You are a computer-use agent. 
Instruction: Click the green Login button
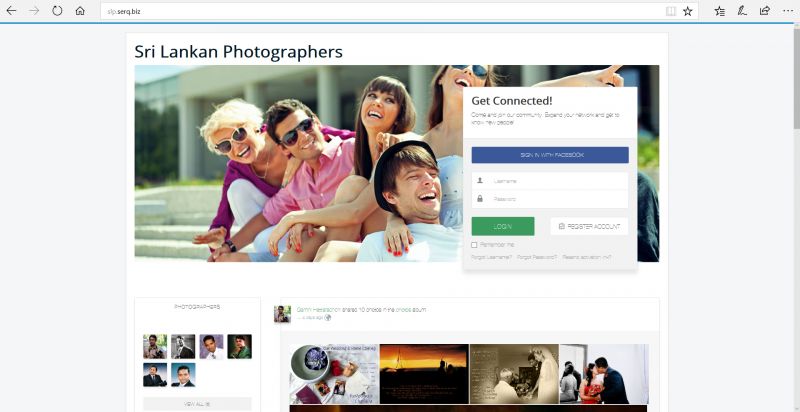(503, 226)
